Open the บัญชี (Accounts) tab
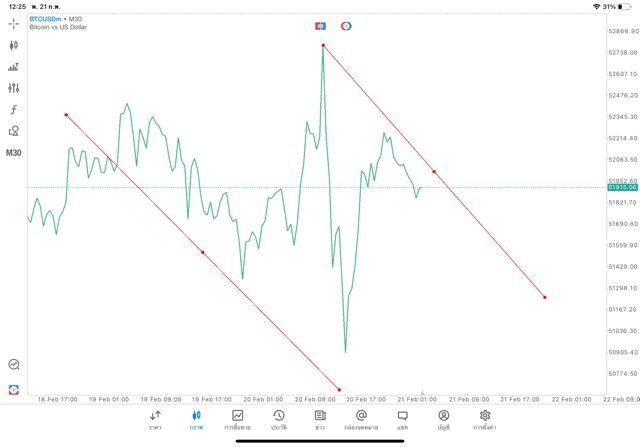Image resolution: width=640 pixels, height=447 pixels. click(x=443, y=419)
